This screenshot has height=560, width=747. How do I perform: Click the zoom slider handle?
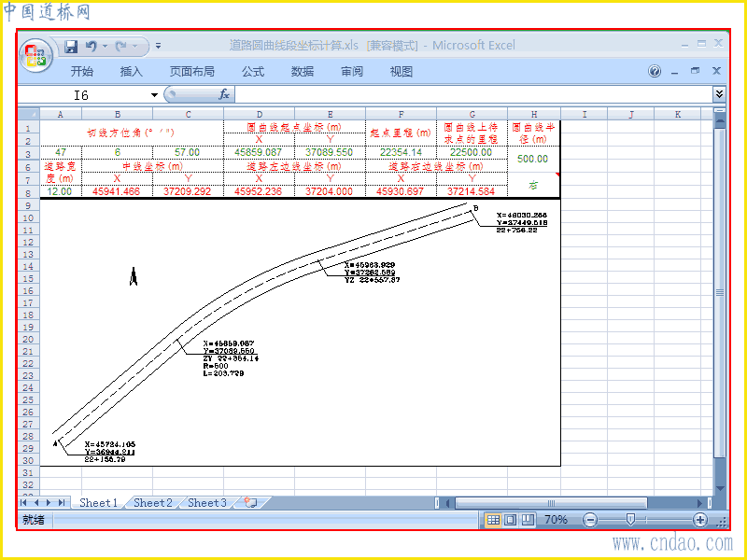[630, 520]
